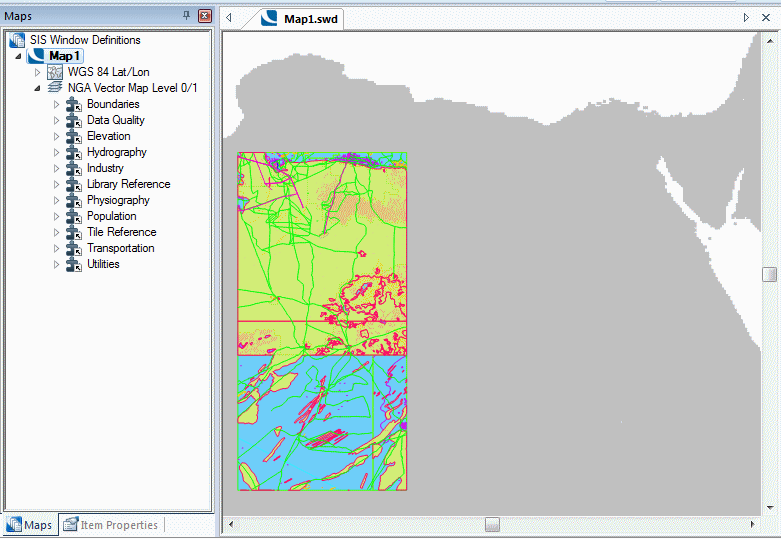Expand the Elevation tree branch
The height and width of the screenshot is (539, 781).
click(56, 136)
